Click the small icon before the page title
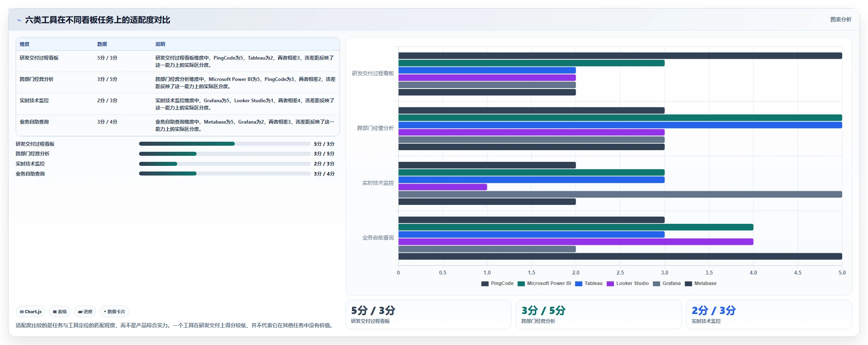868x345 pixels. click(x=19, y=20)
